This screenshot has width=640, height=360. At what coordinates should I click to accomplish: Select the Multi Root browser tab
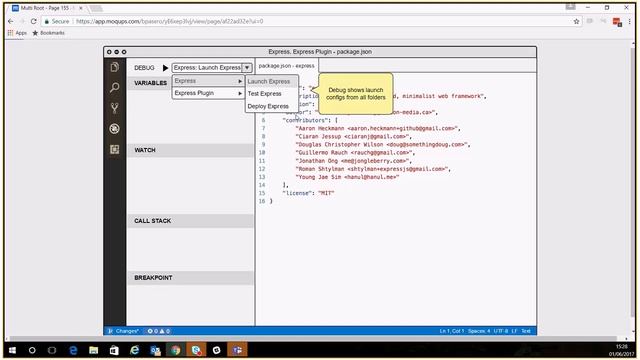[46, 8]
